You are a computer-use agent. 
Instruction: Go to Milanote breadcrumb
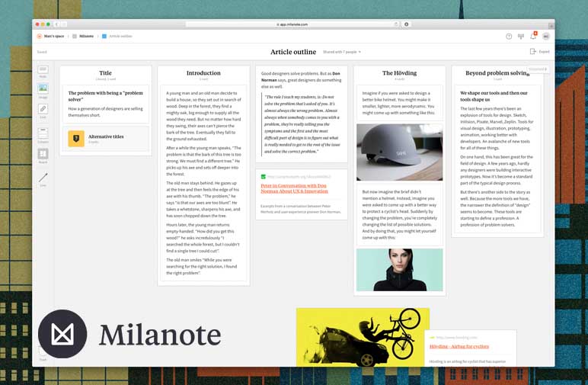86,36
